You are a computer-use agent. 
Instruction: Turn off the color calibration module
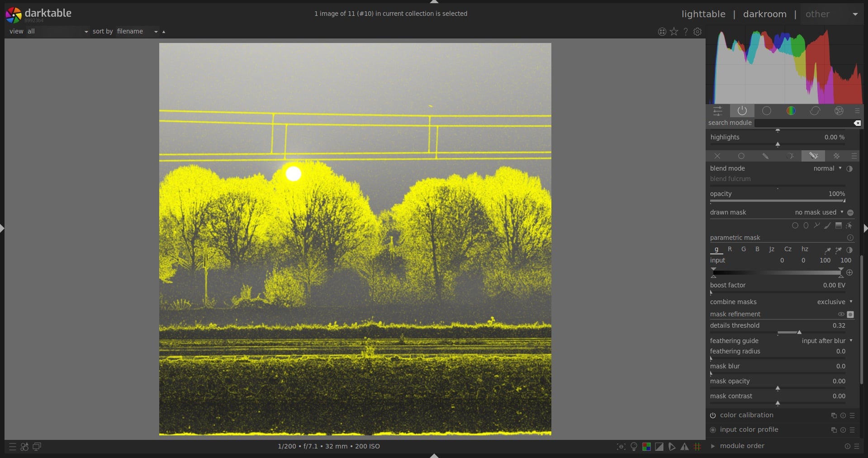(713, 415)
